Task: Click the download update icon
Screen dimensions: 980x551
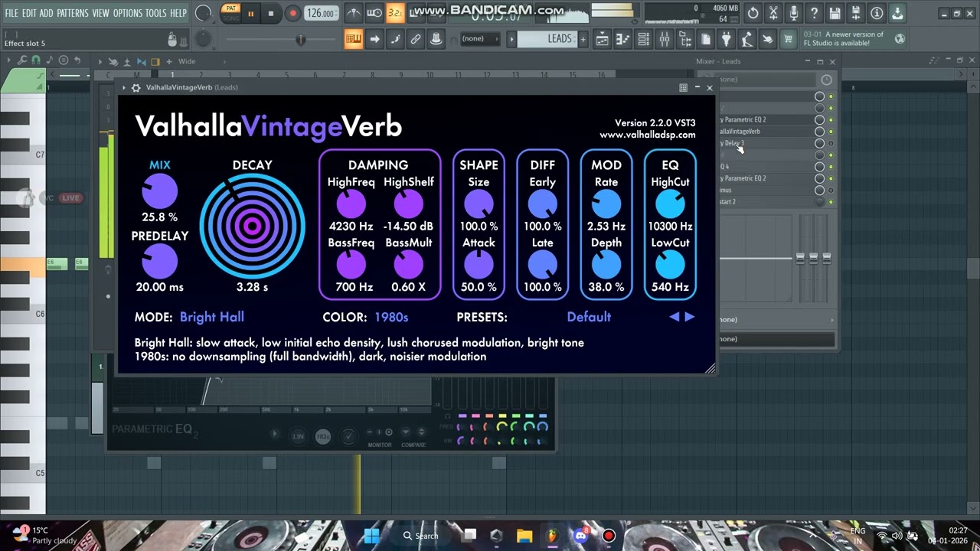Action: [897, 13]
